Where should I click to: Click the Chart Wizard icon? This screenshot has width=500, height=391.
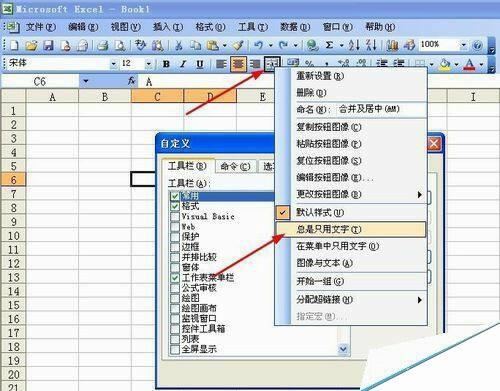click(393, 45)
